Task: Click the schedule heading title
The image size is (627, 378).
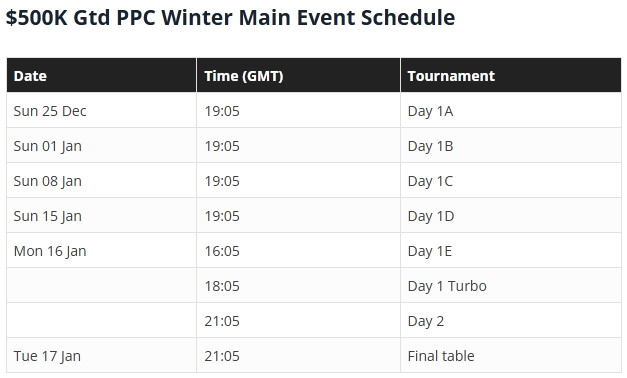Action: 230,18
